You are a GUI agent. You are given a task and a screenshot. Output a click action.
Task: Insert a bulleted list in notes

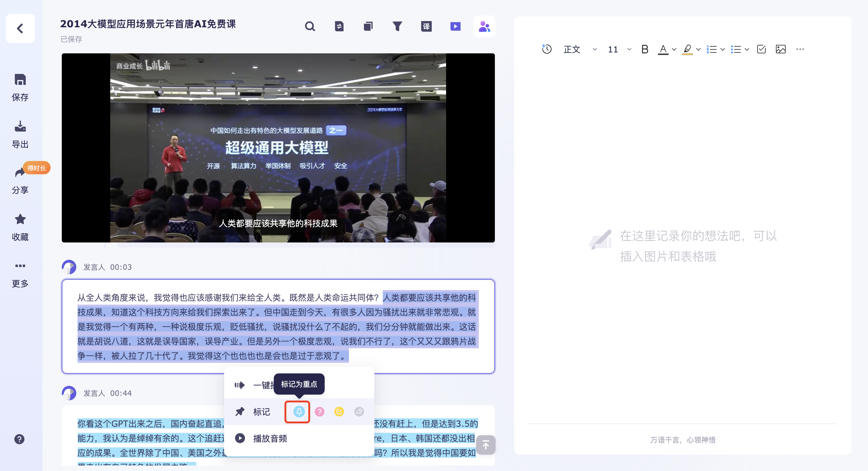736,49
